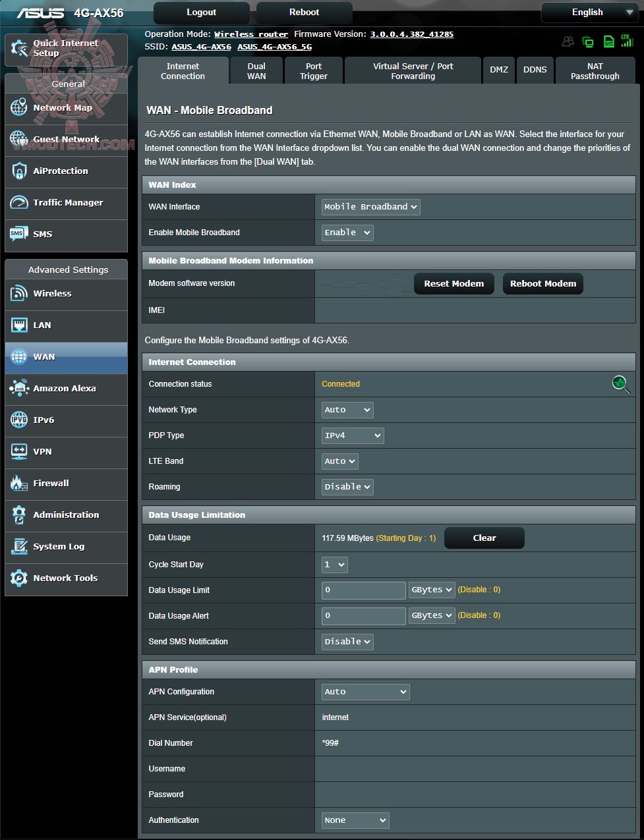Open Network Map icon in sidebar
The height and width of the screenshot is (840, 644).
coord(19,108)
